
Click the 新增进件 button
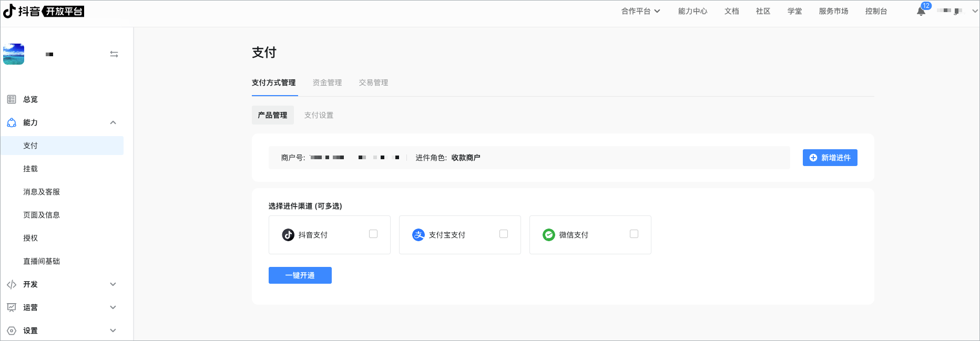click(830, 158)
